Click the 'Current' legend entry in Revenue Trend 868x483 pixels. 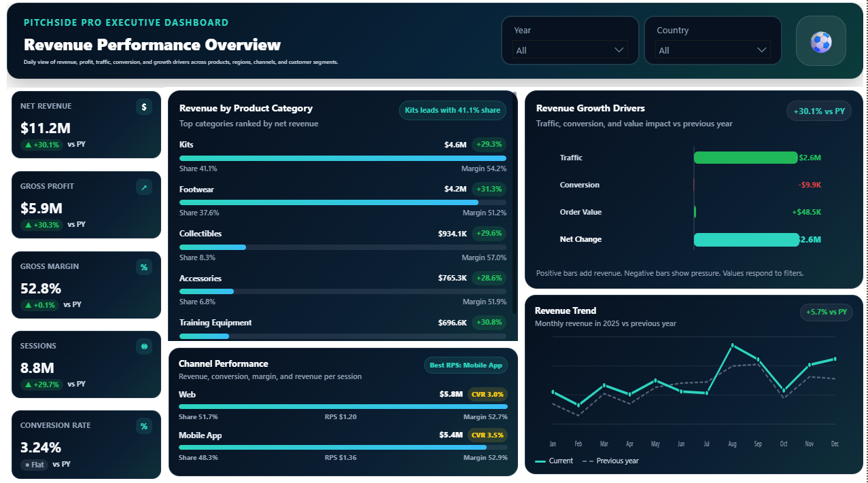click(554, 461)
